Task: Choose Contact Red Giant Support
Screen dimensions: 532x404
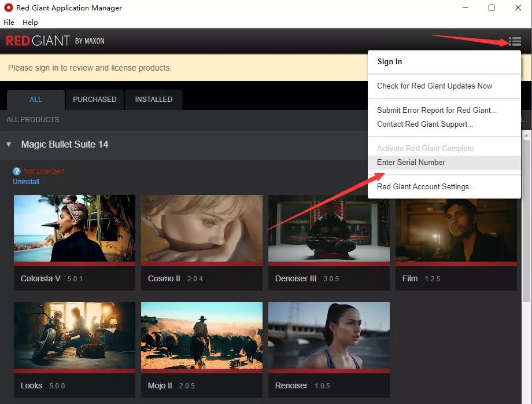Action: click(425, 124)
